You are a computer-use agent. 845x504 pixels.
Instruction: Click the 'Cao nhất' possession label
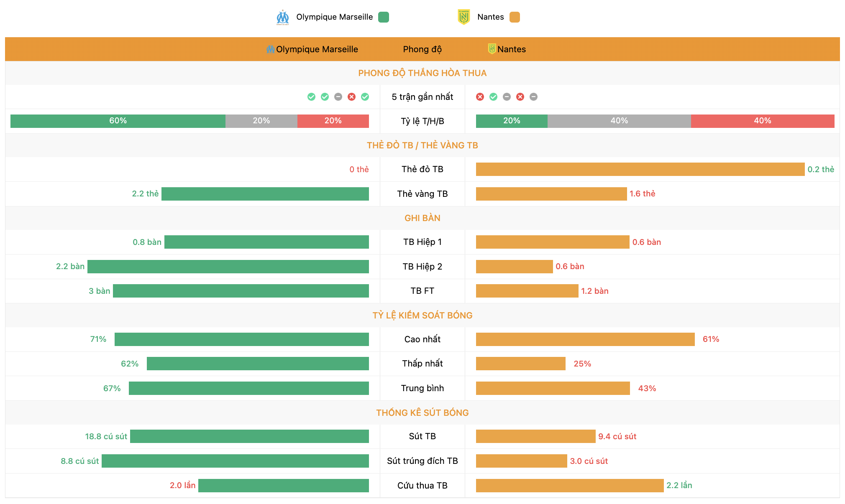pos(422,339)
